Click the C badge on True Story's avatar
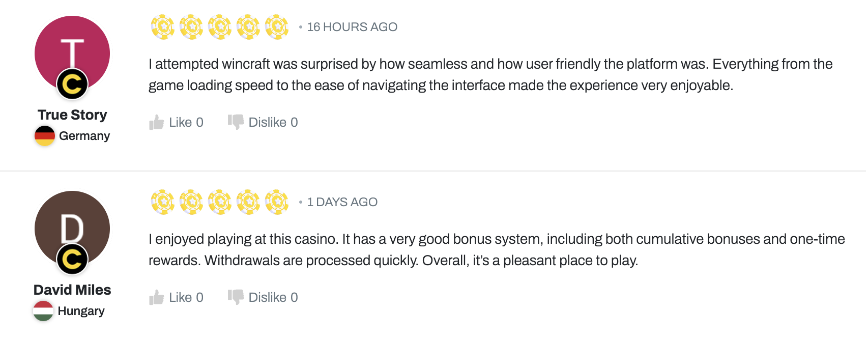Screen dimensions: 868x340 [x=72, y=84]
